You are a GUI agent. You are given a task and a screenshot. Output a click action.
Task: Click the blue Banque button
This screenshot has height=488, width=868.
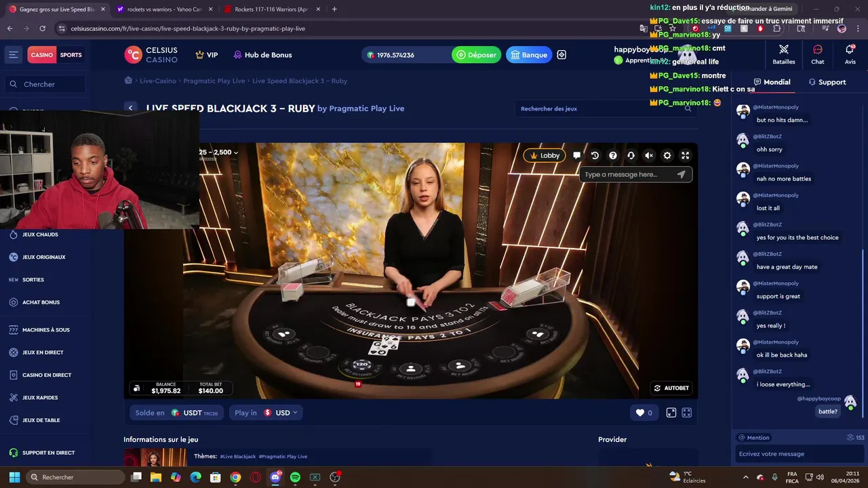tap(529, 55)
